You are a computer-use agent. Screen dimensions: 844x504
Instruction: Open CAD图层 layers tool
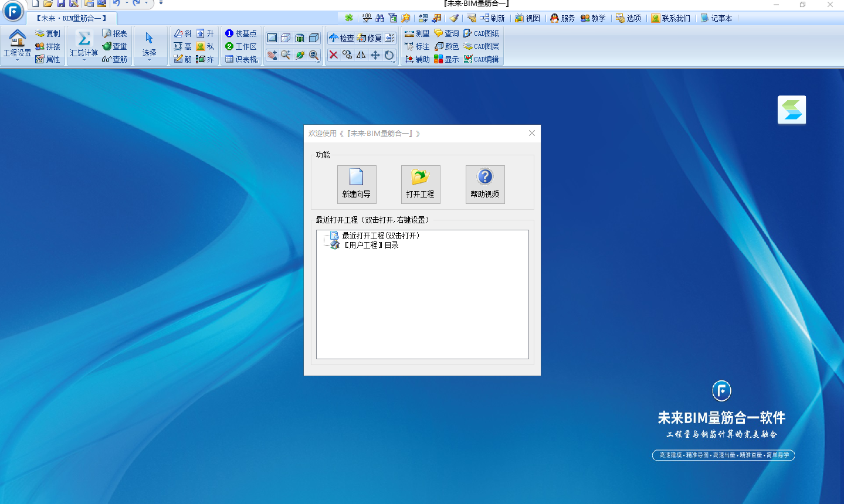point(481,46)
